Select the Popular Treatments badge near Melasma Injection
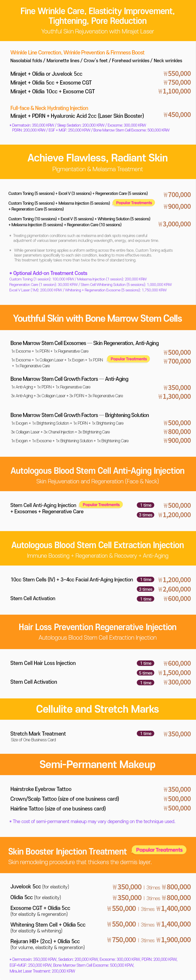Image resolution: width=196 pixels, height=980 pixels. coord(134,203)
